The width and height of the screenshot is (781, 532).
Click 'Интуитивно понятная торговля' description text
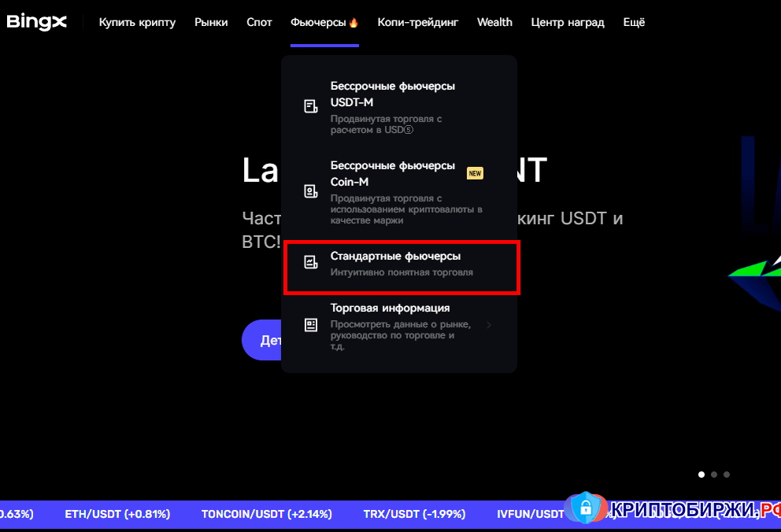click(x=402, y=272)
